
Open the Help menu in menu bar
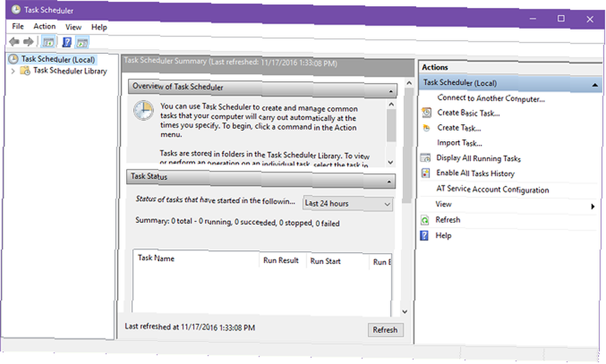tap(99, 27)
